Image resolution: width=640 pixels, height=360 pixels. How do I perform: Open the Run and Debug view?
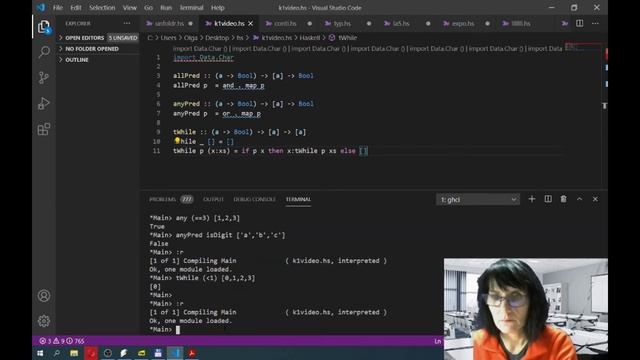(44, 103)
